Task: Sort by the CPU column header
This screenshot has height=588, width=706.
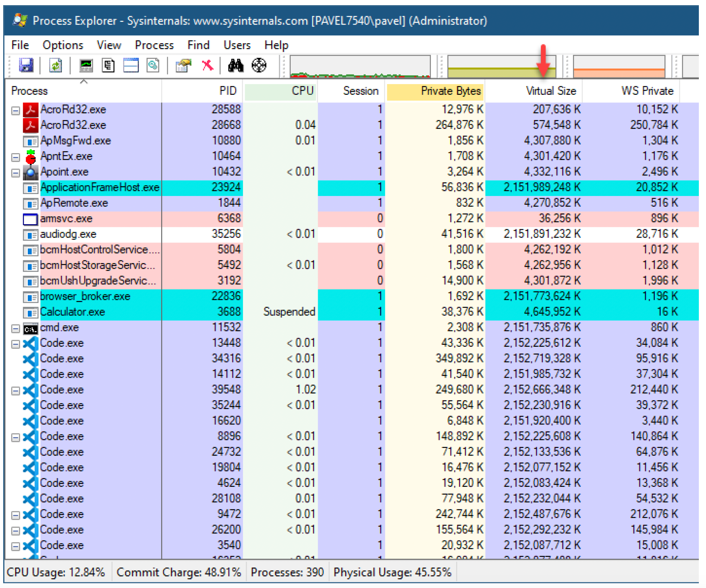Action: point(280,91)
